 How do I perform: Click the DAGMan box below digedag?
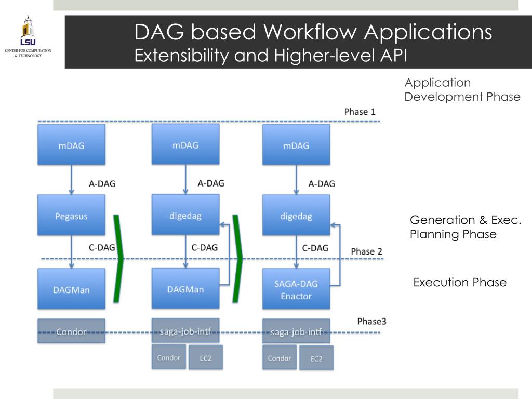click(185, 288)
